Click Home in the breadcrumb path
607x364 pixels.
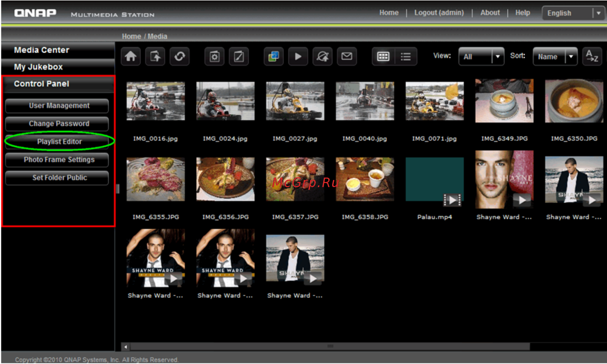[x=132, y=36]
